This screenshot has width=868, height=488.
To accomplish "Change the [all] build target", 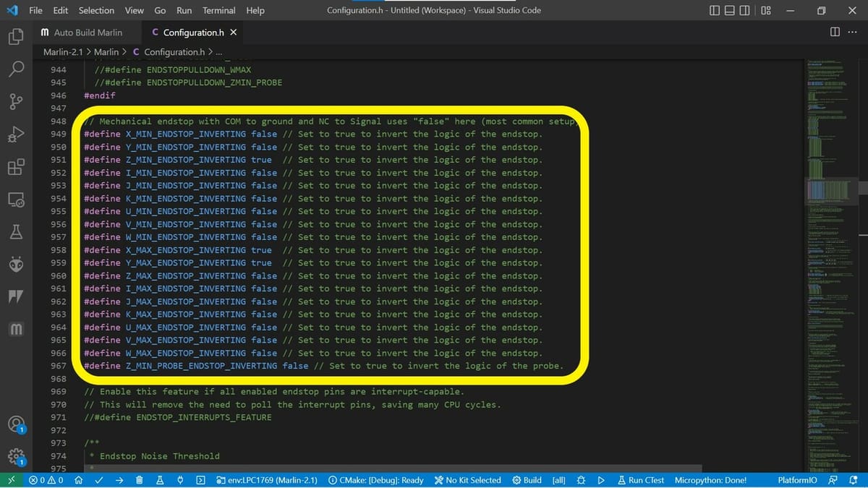I will [558, 480].
